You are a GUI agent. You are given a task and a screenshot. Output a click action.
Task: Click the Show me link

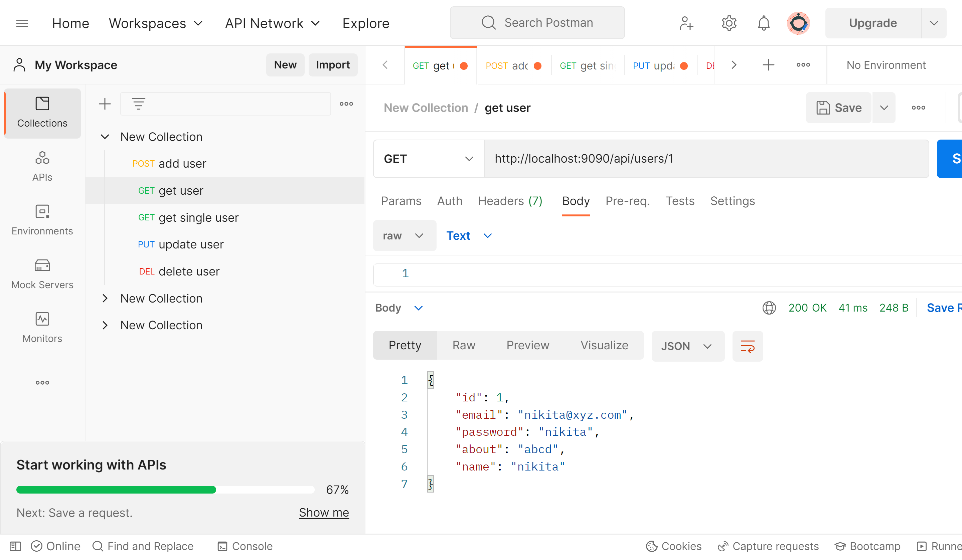point(324,512)
